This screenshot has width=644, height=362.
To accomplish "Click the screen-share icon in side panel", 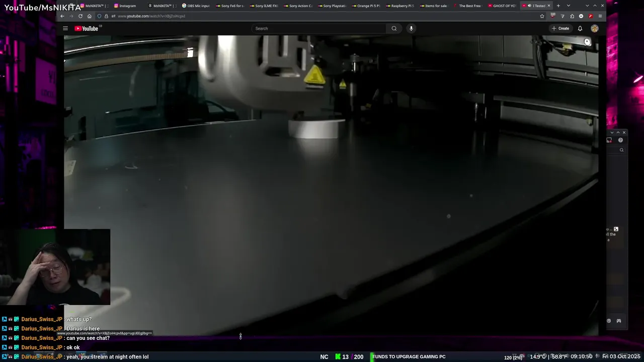I will [x=609, y=140].
